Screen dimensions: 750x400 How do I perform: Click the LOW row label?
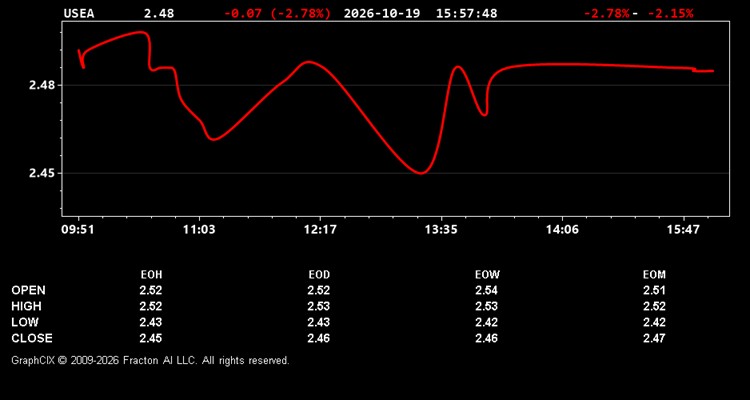pyautogui.click(x=25, y=322)
